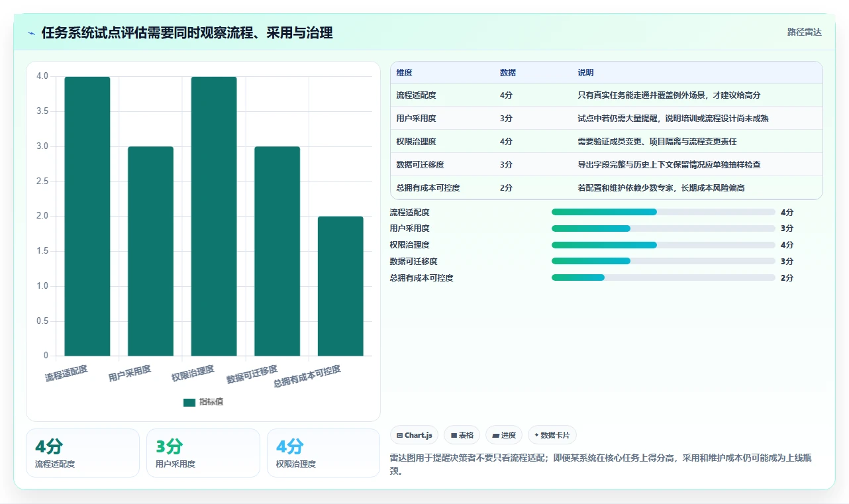
Task: Click the 用户采用度 chart bar
Action: [150, 252]
